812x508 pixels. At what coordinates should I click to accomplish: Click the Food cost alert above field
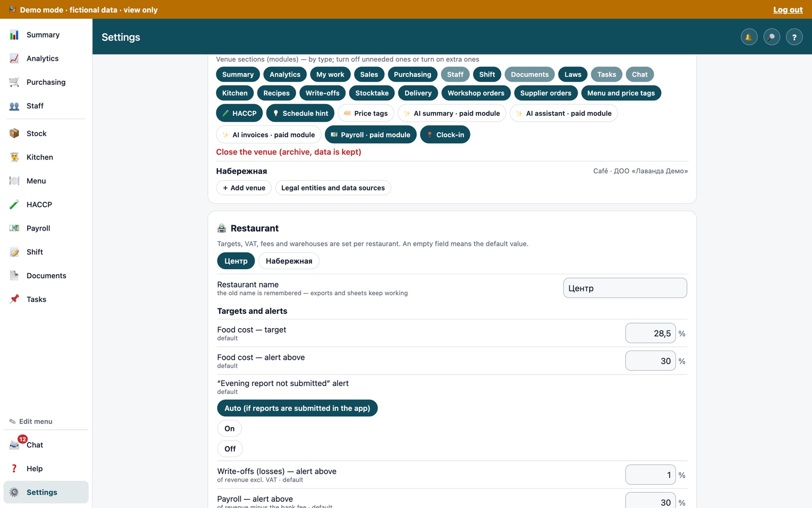coord(651,361)
